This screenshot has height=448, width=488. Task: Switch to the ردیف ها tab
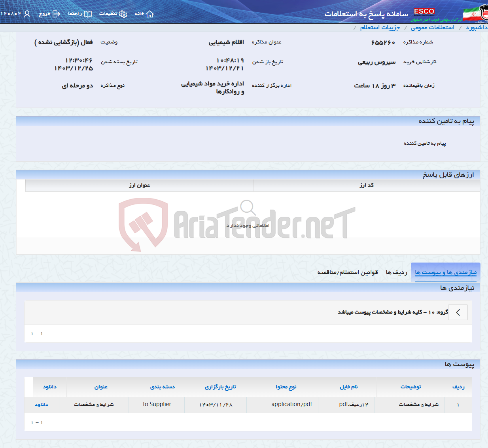(x=396, y=272)
